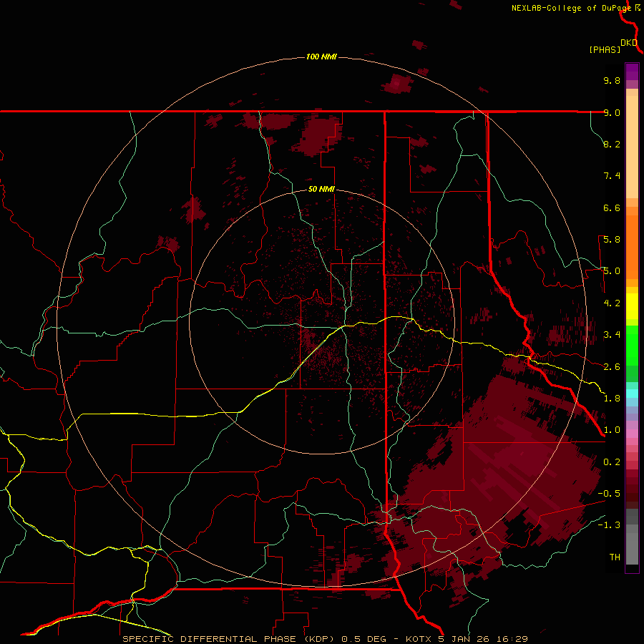Click the 2.6 value on the color scale

(x=612, y=367)
